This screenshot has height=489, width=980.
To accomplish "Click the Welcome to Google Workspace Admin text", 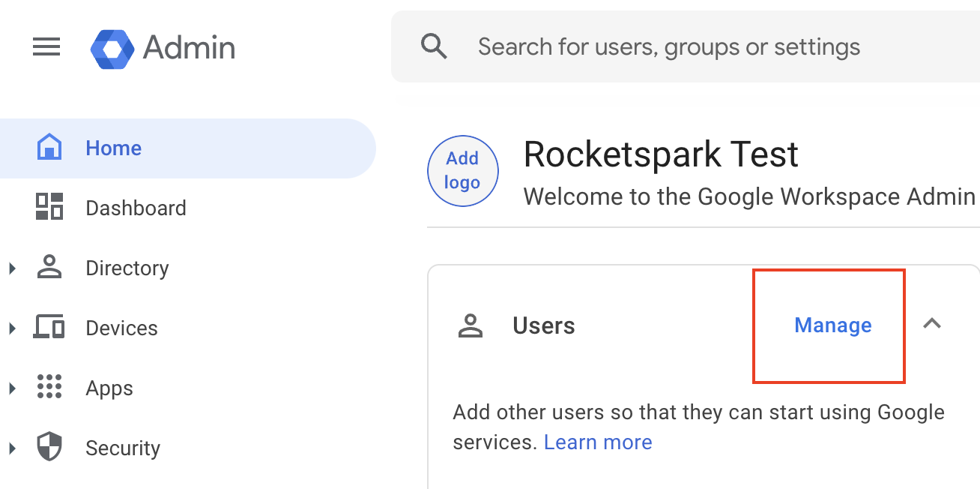I will click(749, 196).
